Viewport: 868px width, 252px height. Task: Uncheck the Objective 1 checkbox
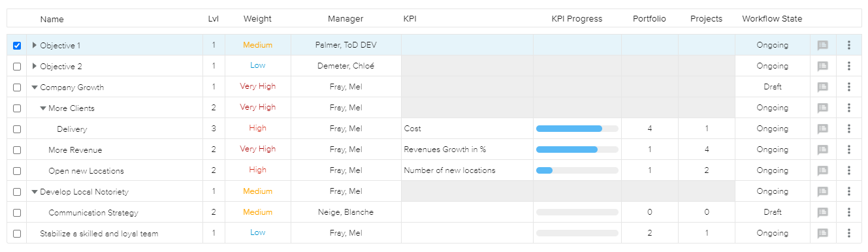click(x=17, y=46)
